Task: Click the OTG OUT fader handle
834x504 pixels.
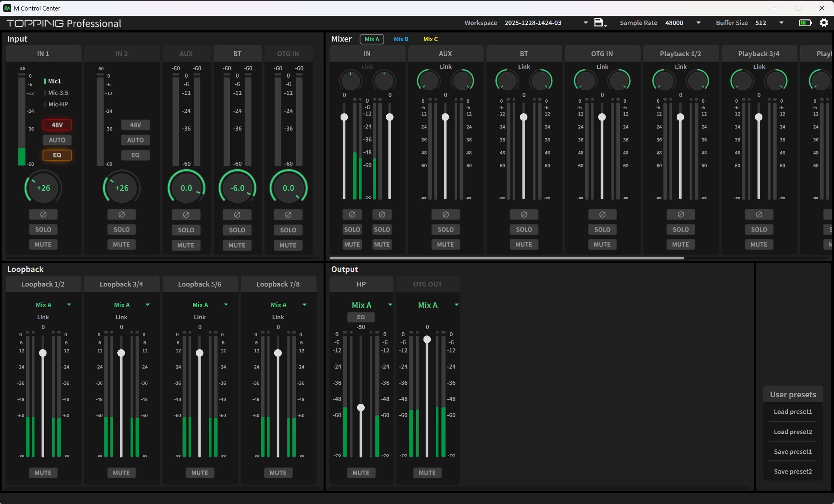Action: point(427,339)
